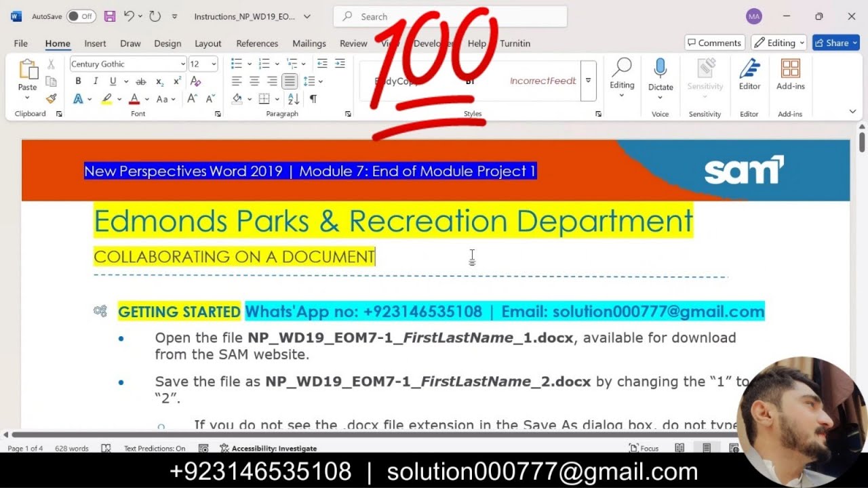Toggle italic formatting

coord(96,81)
